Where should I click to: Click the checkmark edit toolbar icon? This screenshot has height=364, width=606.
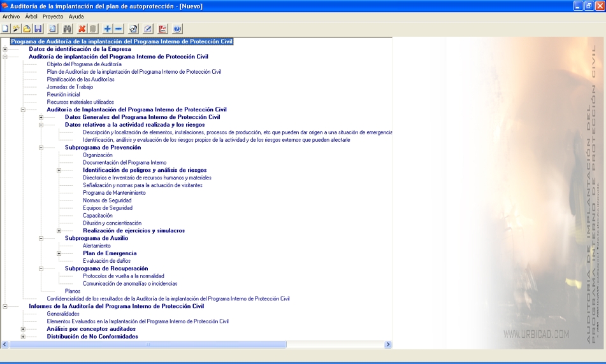(133, 29)
